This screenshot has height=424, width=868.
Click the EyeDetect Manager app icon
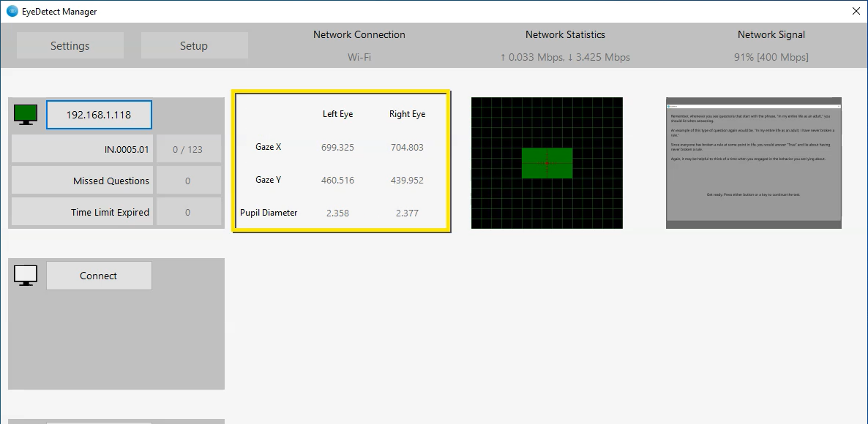[12, 11]
